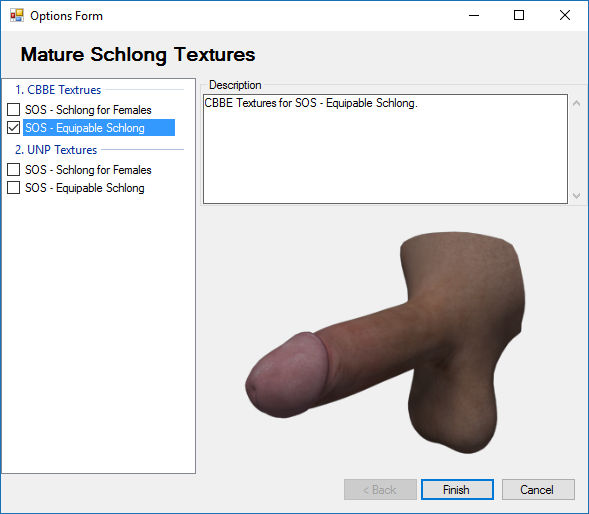Select CBBE SOS - Schlong for Females label
Image resolution: width=589 pixels, height=514 pixels.
(x=88, y=110)
